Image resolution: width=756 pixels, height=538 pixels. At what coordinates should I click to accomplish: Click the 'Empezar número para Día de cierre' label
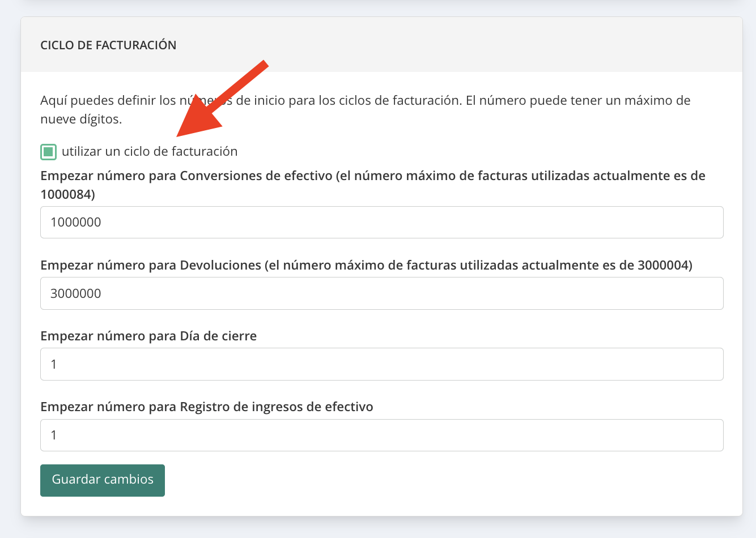(148, 336)
